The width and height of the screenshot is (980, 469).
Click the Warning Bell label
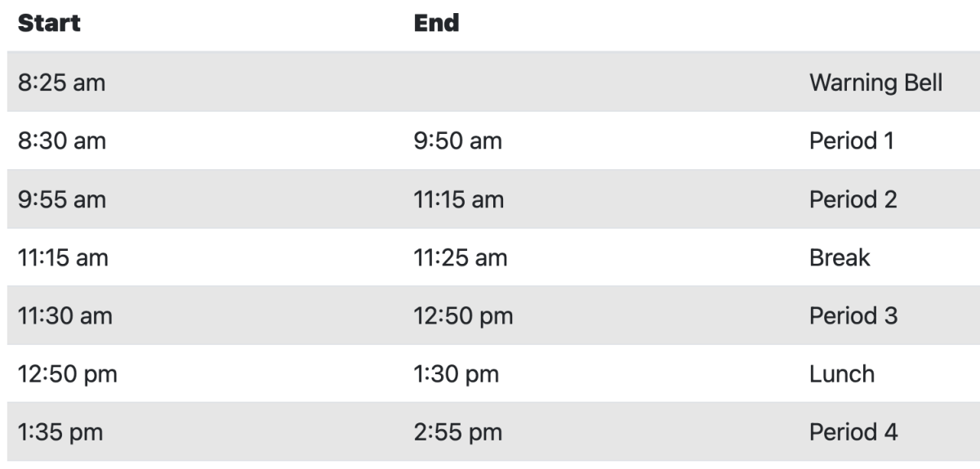[875, 83]
